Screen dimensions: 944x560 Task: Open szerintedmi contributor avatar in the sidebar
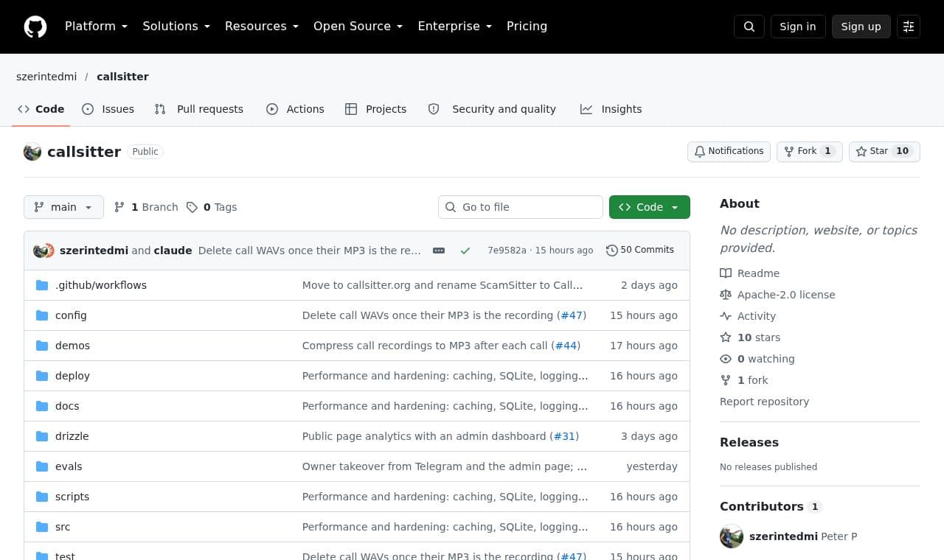click(732, 536)
